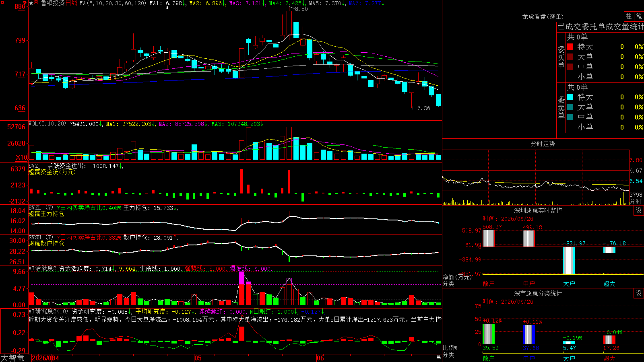
Task: Open 设 settings for 深圳超赢实时监控
Action: click(639, 210)
